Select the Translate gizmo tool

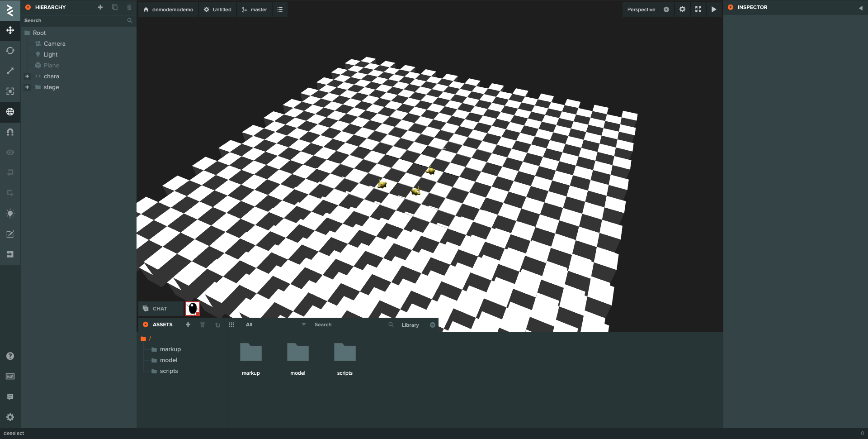pyautogui.click(x=10, y=30)
